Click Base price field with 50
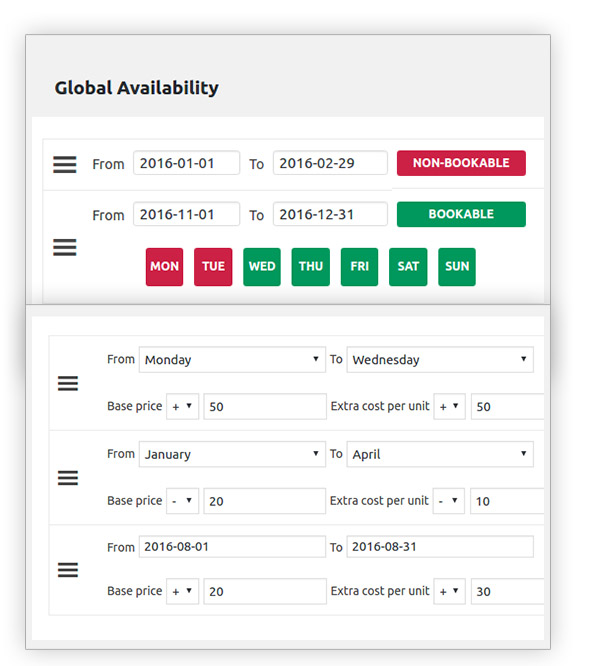Image resolution: width=600 pixels, height=666 pixels. click(x=265, y=406)
